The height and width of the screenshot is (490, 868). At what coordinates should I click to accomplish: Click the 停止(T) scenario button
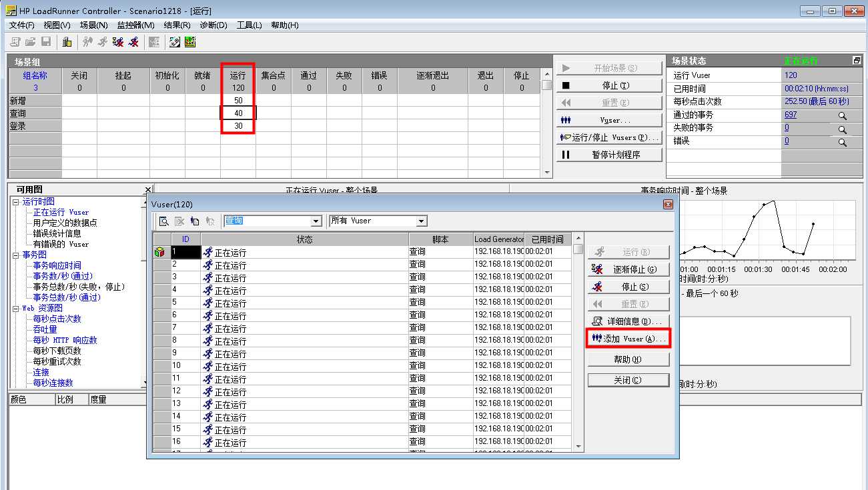[x=609, y=85]
